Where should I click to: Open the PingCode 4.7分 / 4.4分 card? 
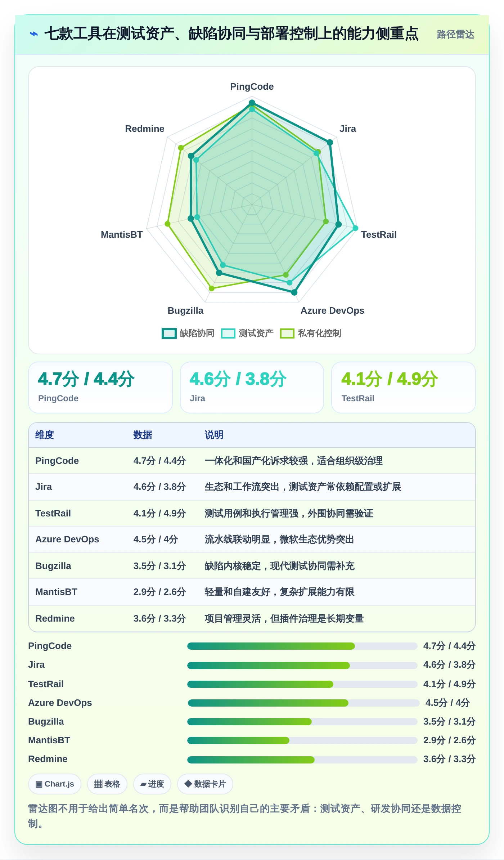pyautogui.click(x=100, y=388)
